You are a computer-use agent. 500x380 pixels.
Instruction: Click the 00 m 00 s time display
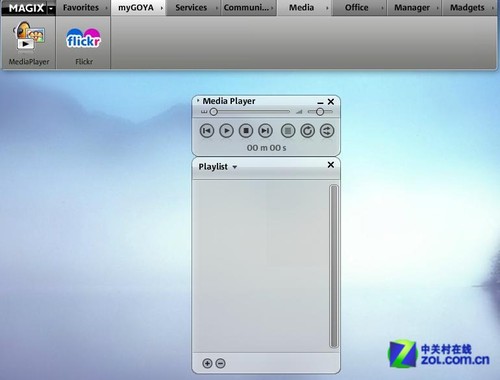tap(266, 148)
